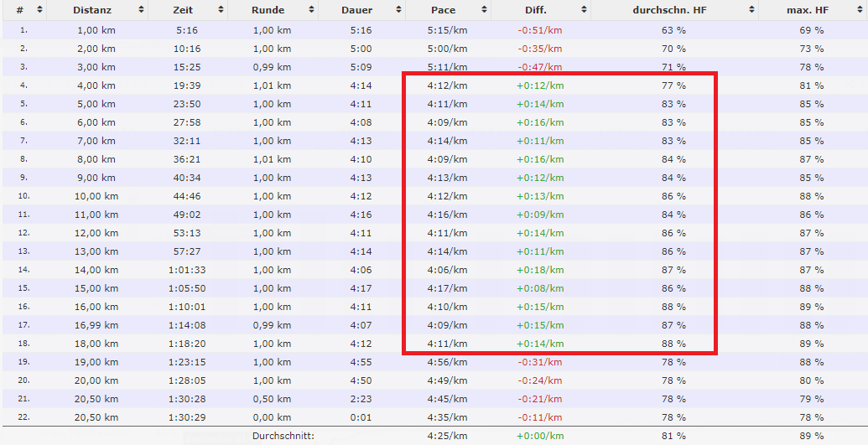Select the 1:30:29 time cell

tap(185, 417)
